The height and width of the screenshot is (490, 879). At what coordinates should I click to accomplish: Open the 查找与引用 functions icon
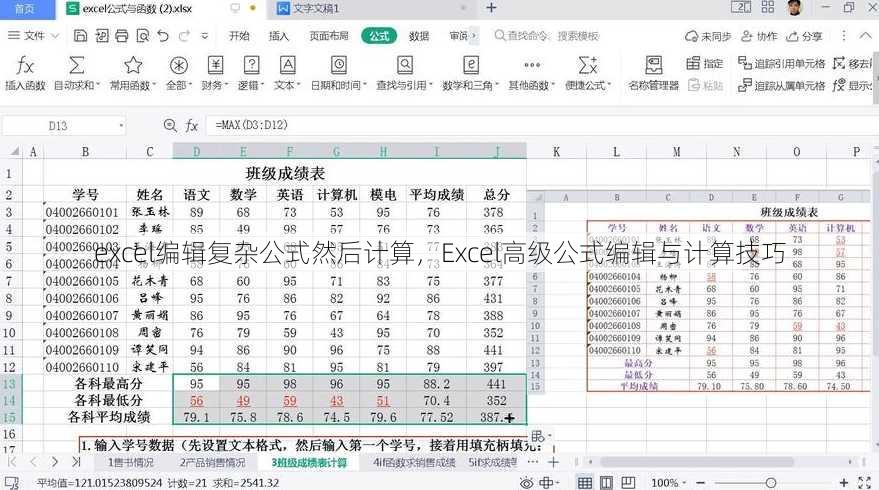pyautogui.click(x=405, y=66)
